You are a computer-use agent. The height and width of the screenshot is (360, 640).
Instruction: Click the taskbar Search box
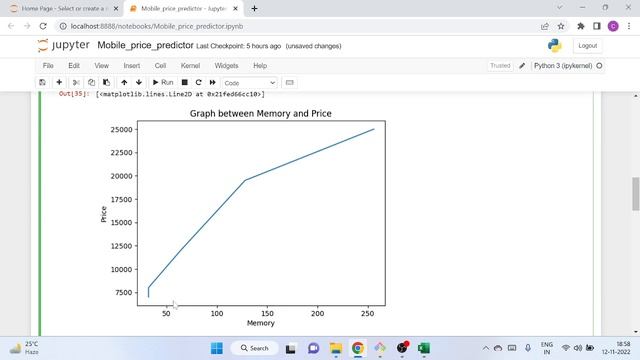click(255, 348)
